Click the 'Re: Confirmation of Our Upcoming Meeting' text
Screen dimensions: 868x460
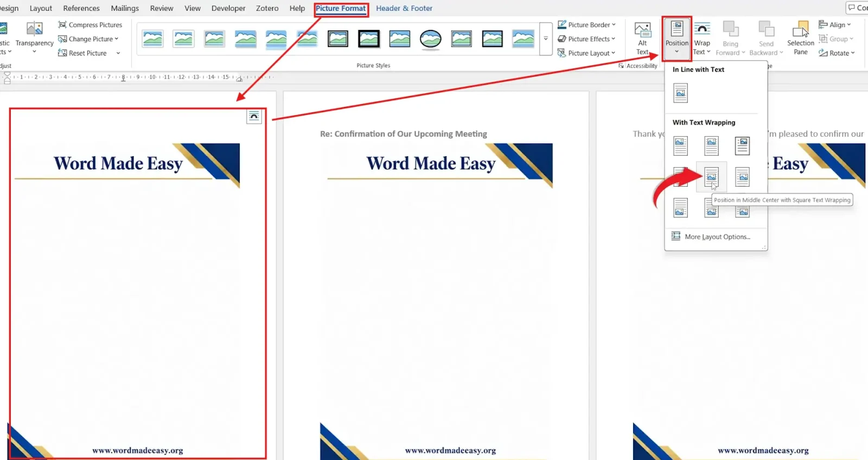[404, 134]
